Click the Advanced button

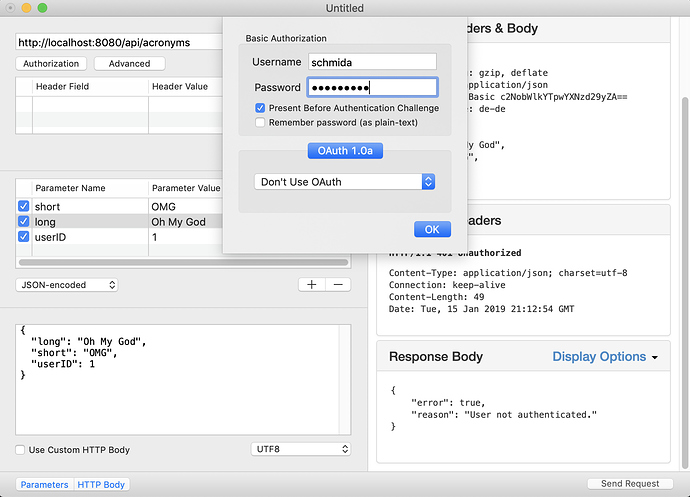(x=129, y=63)
